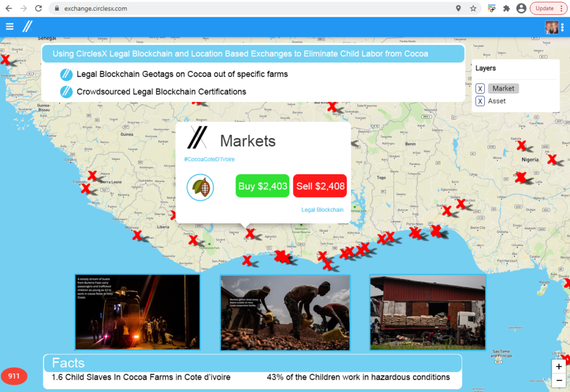570x392 pixels.
Task: Click '43% of the Children work' fact
Action: pyautogui.click(x=358, y=377)
